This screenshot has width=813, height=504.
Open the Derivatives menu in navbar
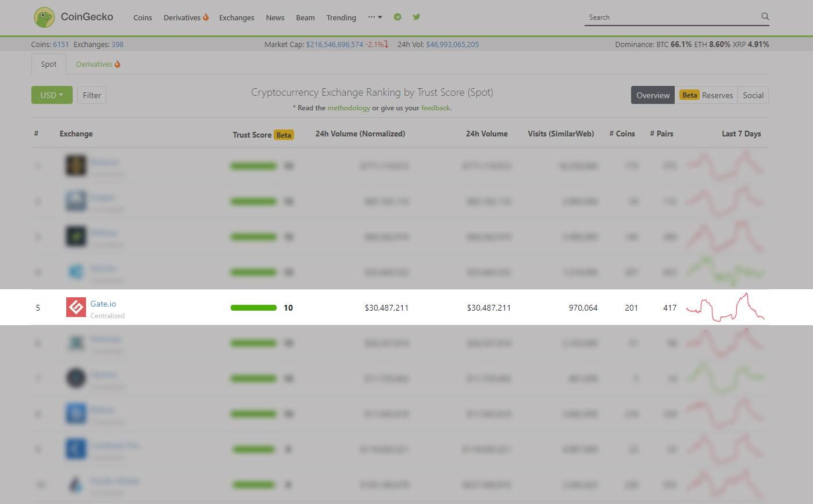(x=185, y=17)
